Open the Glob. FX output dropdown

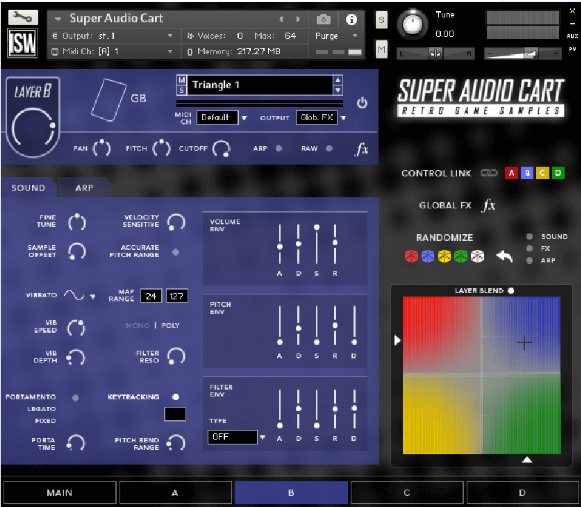(x=343, y=118)
